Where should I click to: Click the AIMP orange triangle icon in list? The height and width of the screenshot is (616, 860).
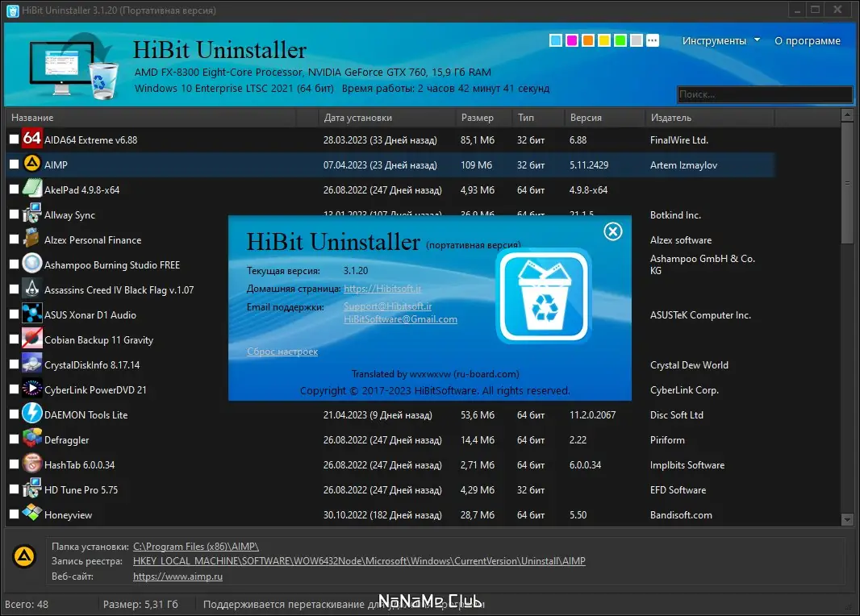click(x=31, y=164)
